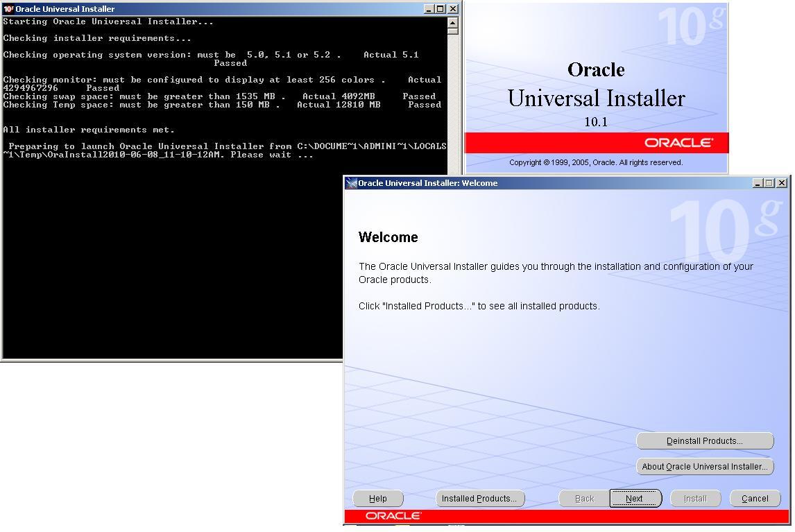Click "Checking installer requirements..." console line
795x532 pixels.
[x=97, y=39]
